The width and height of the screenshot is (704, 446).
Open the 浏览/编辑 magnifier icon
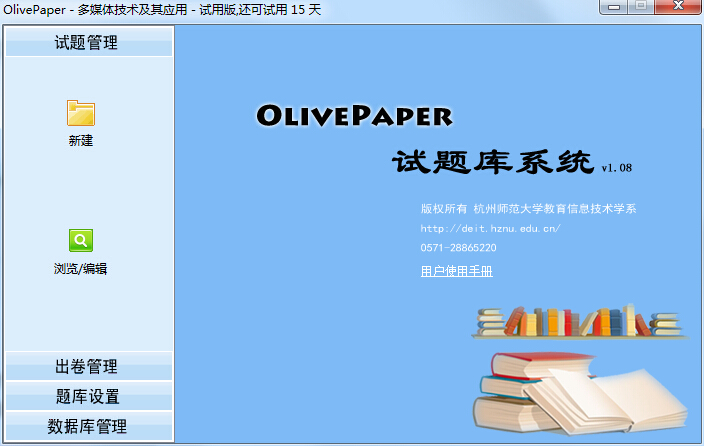[81, 240]
